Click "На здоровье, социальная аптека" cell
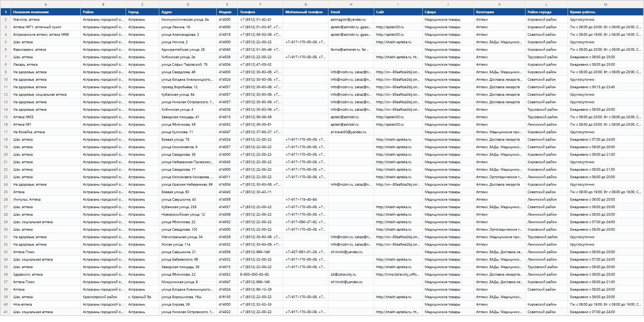644x322 pixels. [x=46, y=95]
